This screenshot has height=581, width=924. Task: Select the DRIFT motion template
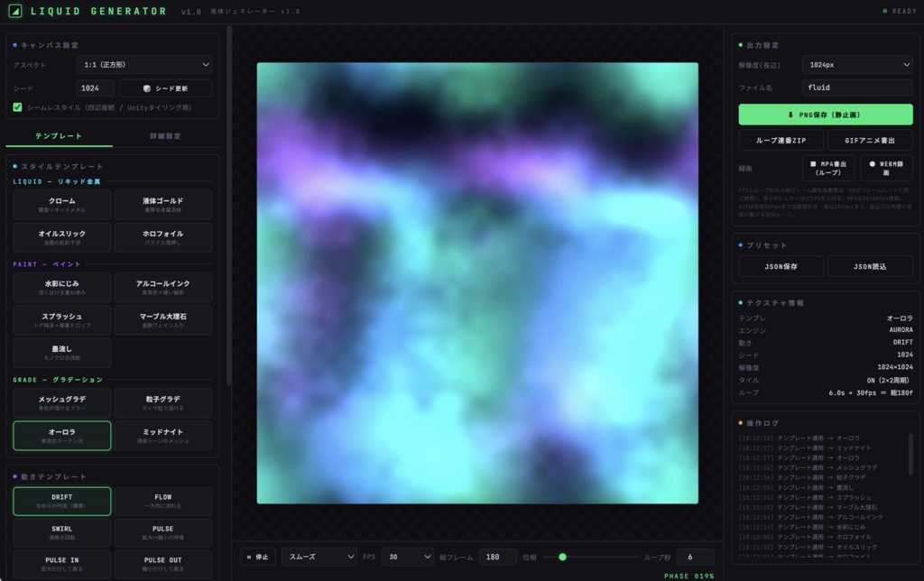tap(62, 501)
